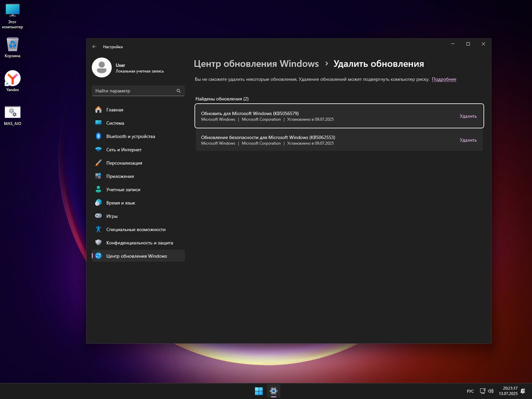Open Bluetooth и устройства section

point(138,136)
